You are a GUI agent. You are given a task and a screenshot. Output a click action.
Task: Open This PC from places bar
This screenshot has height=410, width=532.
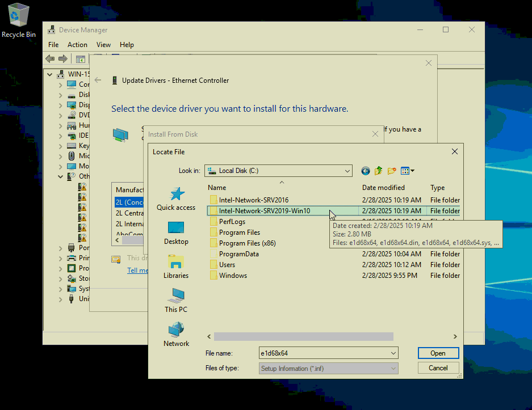176,301
